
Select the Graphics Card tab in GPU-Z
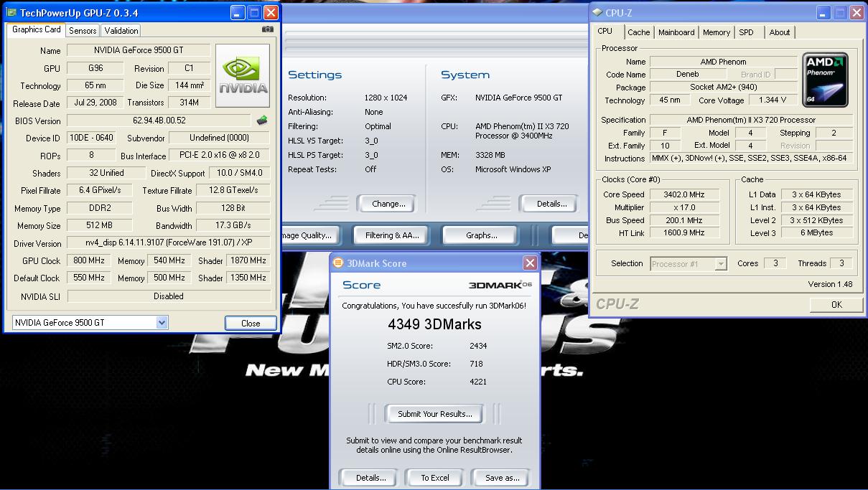point(37,30)
